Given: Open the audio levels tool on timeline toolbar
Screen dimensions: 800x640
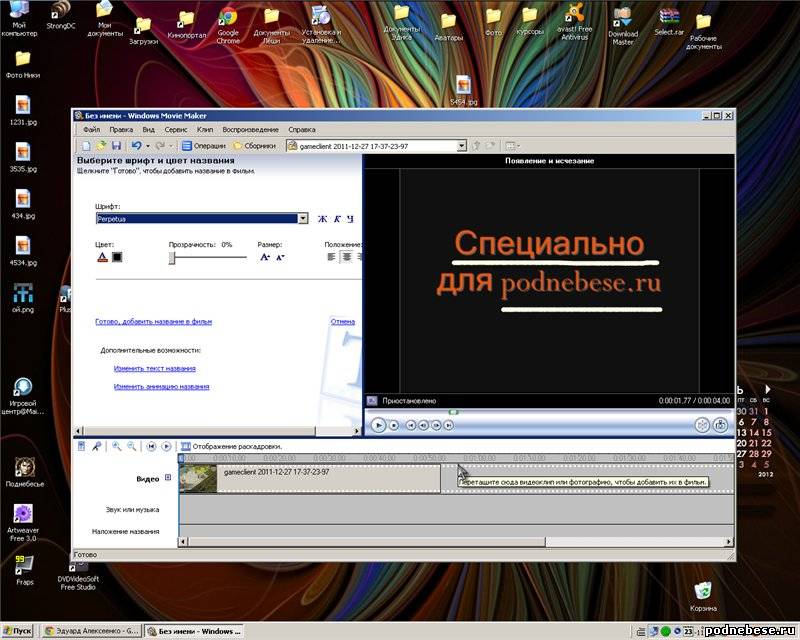Looking at the screenshot, I should (82, 447).
